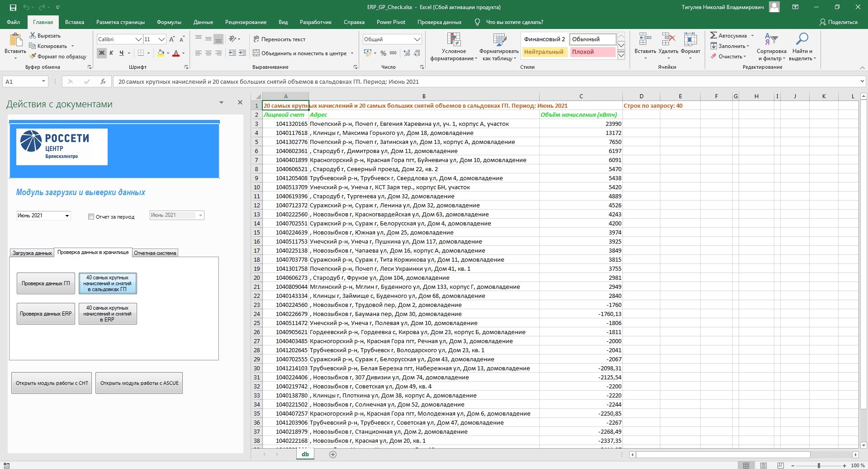Click 40 самых крупных начислений в ERP button

(x=108, y=314)
